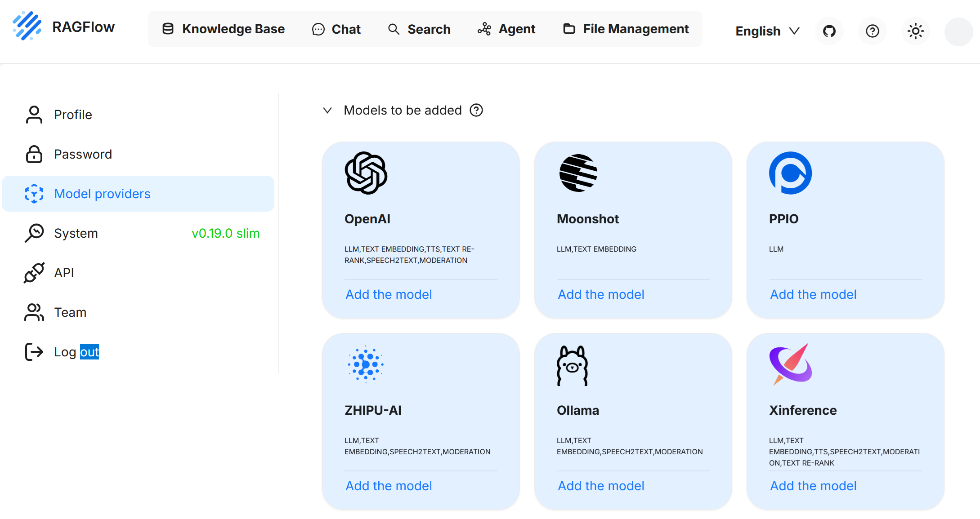Click the Ollama llama logo
The height and width of the screenshot is (519, 980).
click(572, 365)
